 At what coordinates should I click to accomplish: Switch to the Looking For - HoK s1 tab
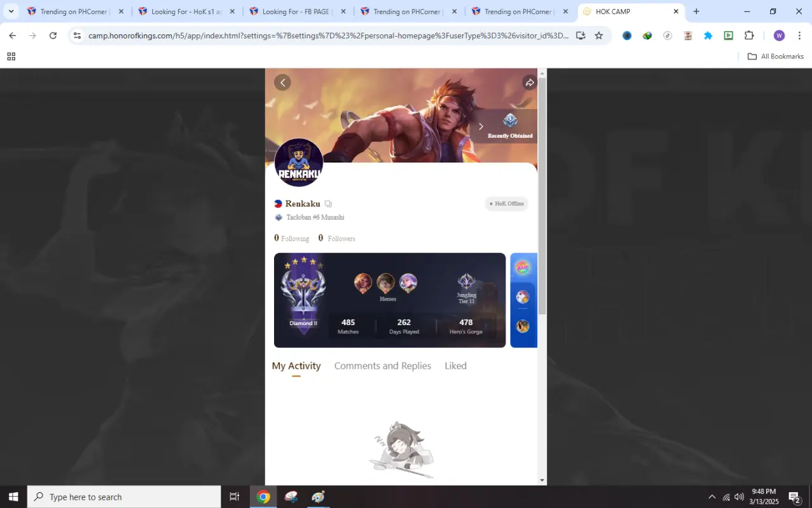coord(186,11)
